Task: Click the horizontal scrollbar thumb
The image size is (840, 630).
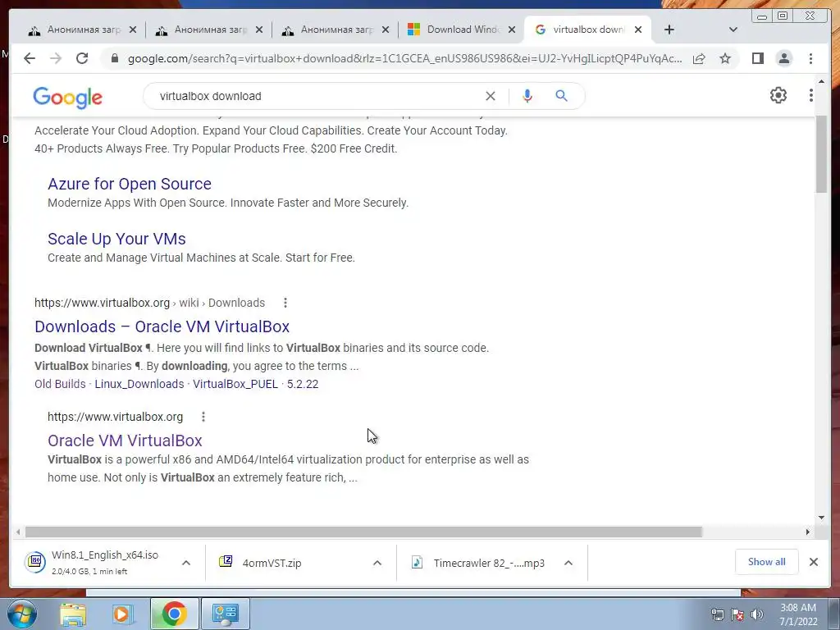Action: tap(363, 532)
